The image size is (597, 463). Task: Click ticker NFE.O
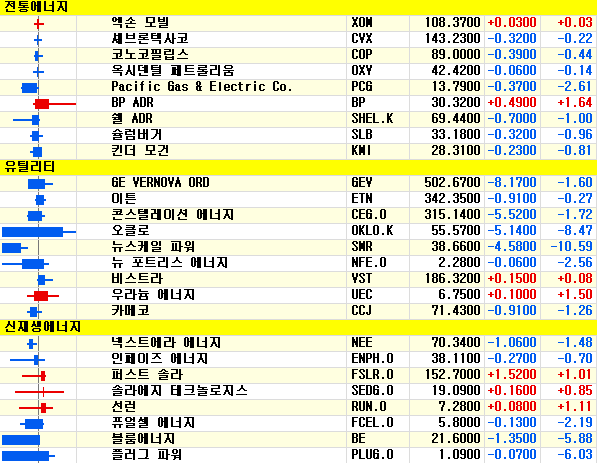[369, 263]
